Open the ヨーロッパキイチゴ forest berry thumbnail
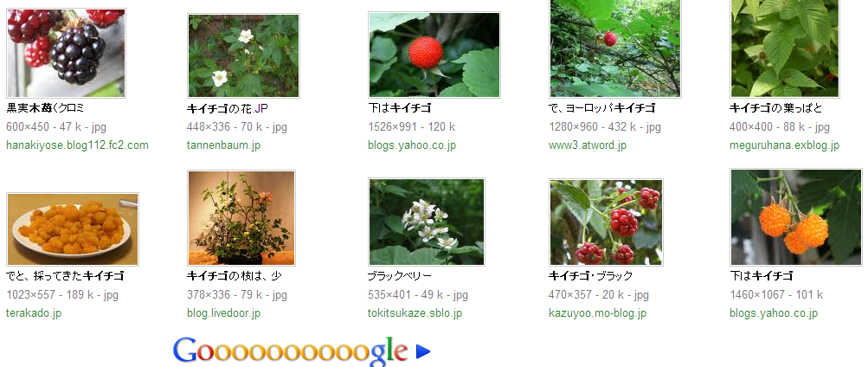This screenshot has height=367, width=868. pyautogui.click(x=615, y=48)
